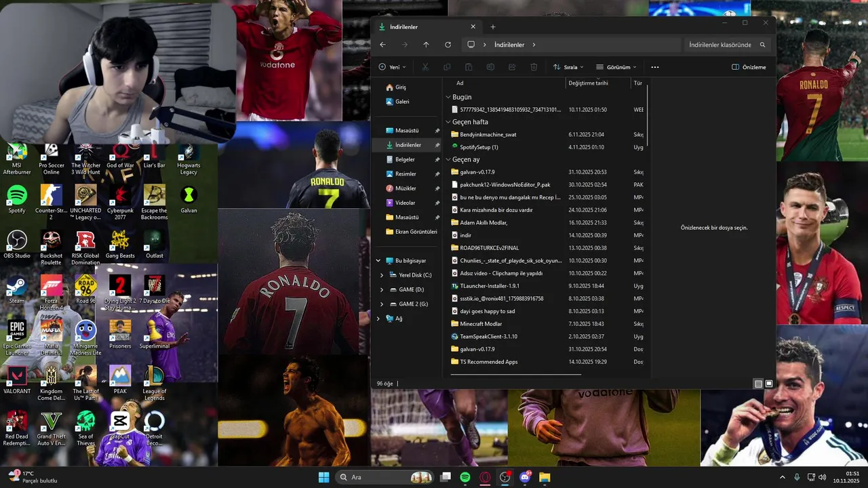Select the Hogwarts Legacy desktop icon
The width and height of the screenshot is (868, 488).
pos(189,159)
